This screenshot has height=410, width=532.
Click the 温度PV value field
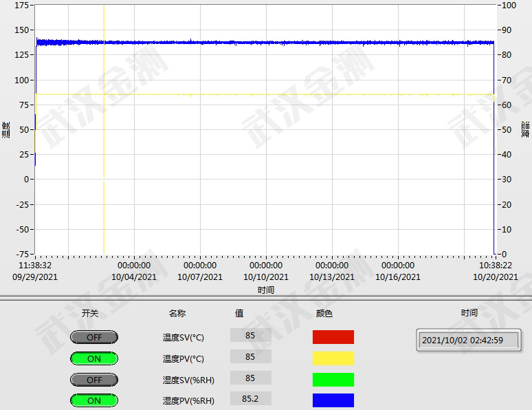(250, 357)
